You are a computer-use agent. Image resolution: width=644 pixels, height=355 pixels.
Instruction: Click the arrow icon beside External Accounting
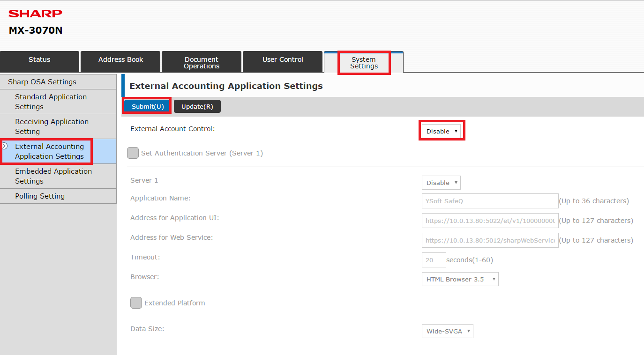(x=5, y=146)
